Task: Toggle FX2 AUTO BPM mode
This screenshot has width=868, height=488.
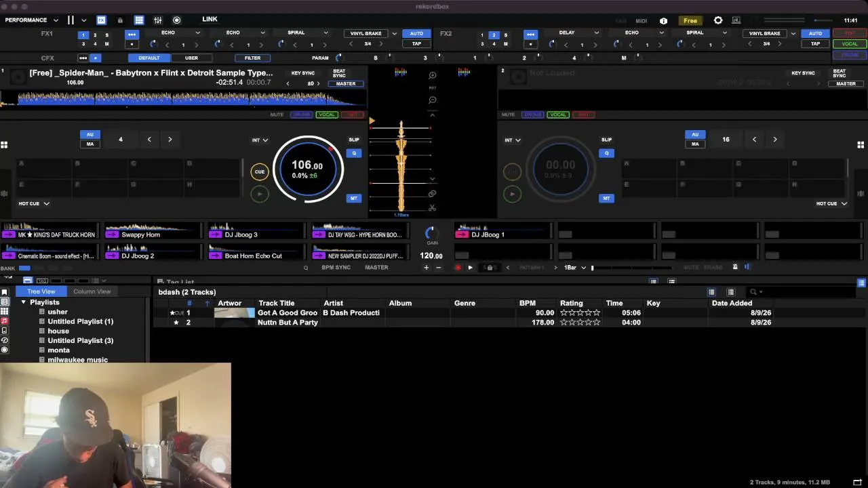Action: click(x=815, y=33)
